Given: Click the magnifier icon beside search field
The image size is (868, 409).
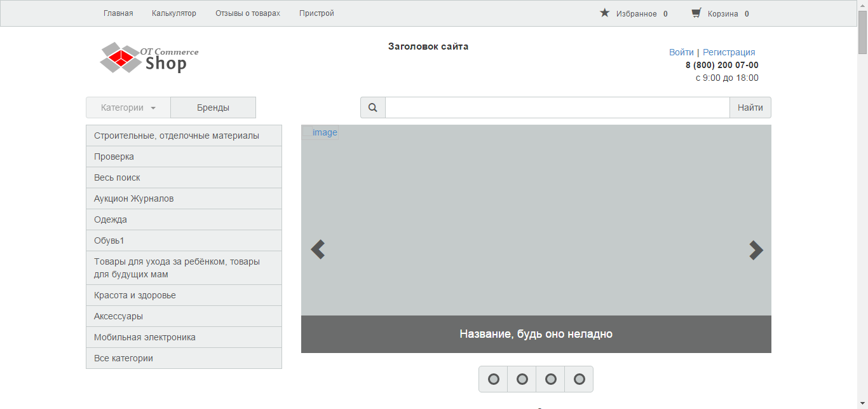Looking at the screenshot, I should pyautogui.click(x=373, y=107).
